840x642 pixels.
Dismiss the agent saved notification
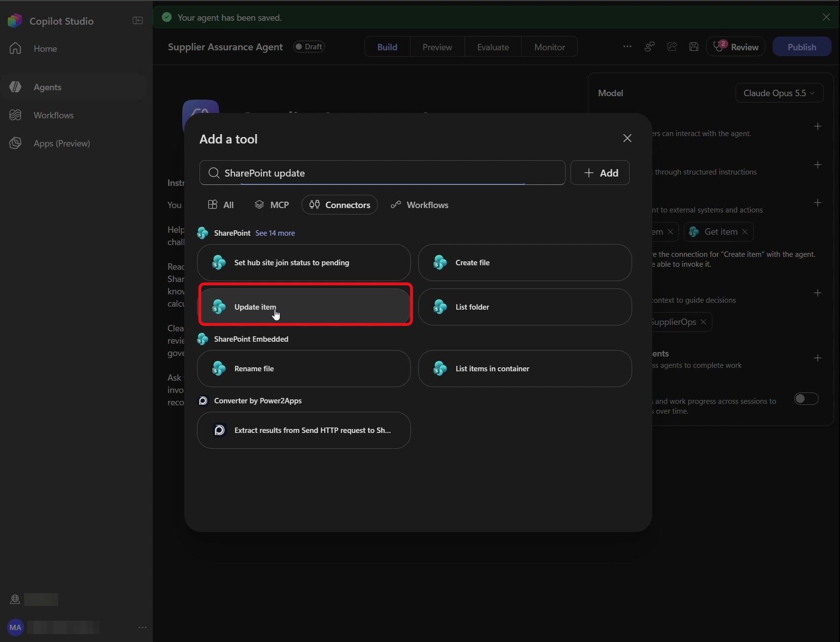[x=826, y=17]
